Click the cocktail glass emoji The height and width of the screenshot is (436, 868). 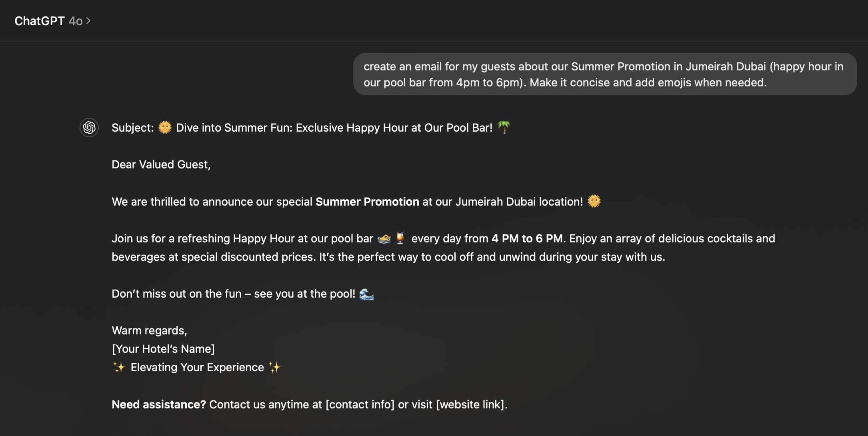(x=400, y=238)
